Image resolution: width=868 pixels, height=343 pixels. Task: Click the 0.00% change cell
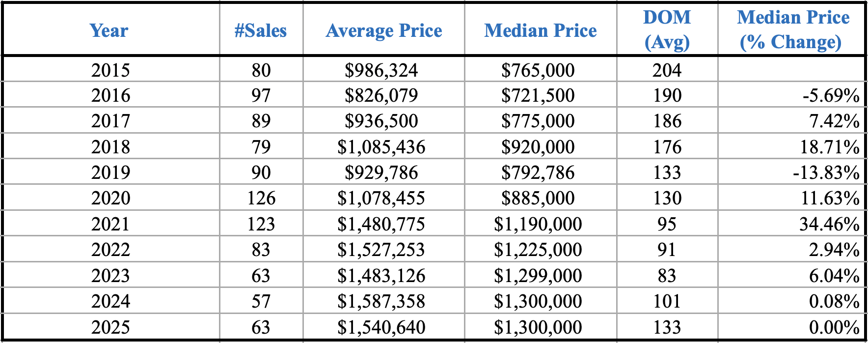coord(834,327)
